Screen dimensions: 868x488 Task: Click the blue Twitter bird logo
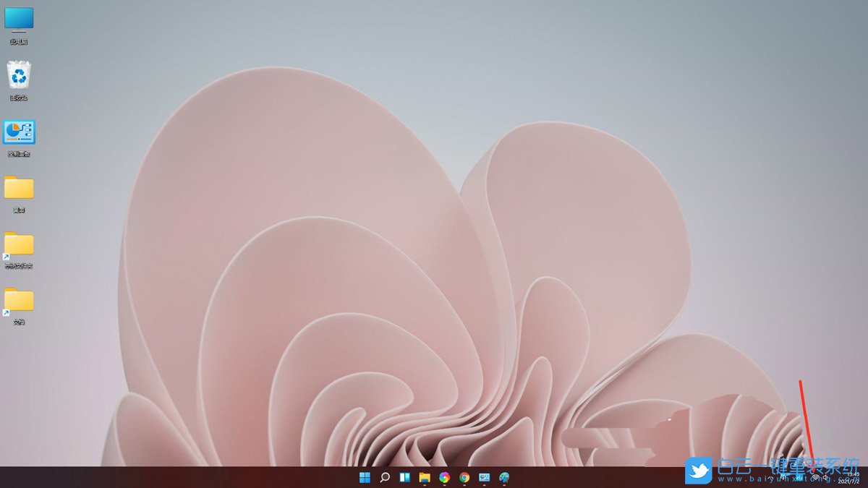click(x=699, y=471)
